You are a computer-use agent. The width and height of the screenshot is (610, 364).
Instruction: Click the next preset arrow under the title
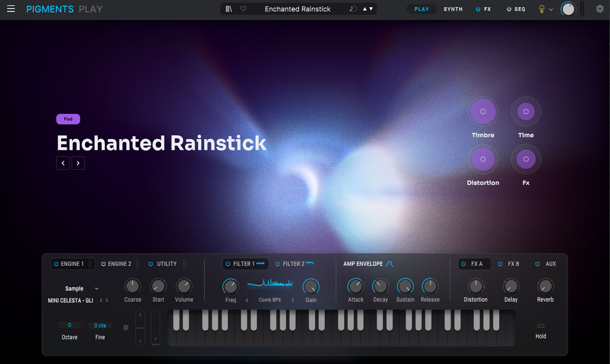[78, 163]
